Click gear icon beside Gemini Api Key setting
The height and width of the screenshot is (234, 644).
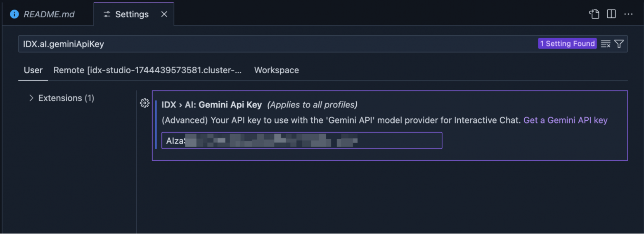point(144,103)
